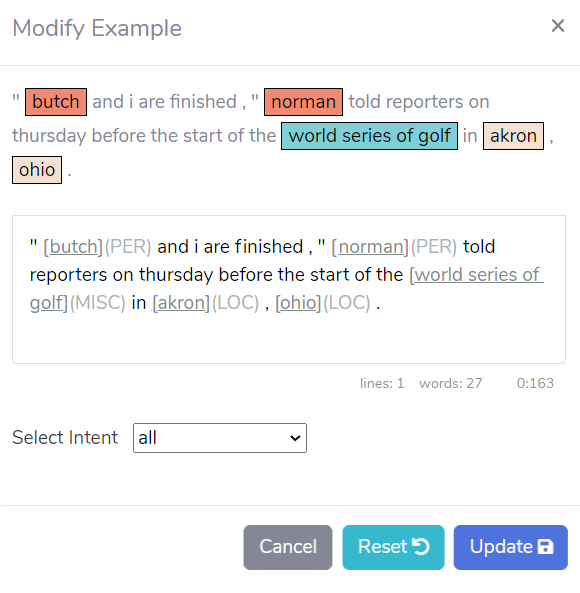Select the 'world series of golf' entity
Viewport: 580px width, 593px height.
[369, 136]
